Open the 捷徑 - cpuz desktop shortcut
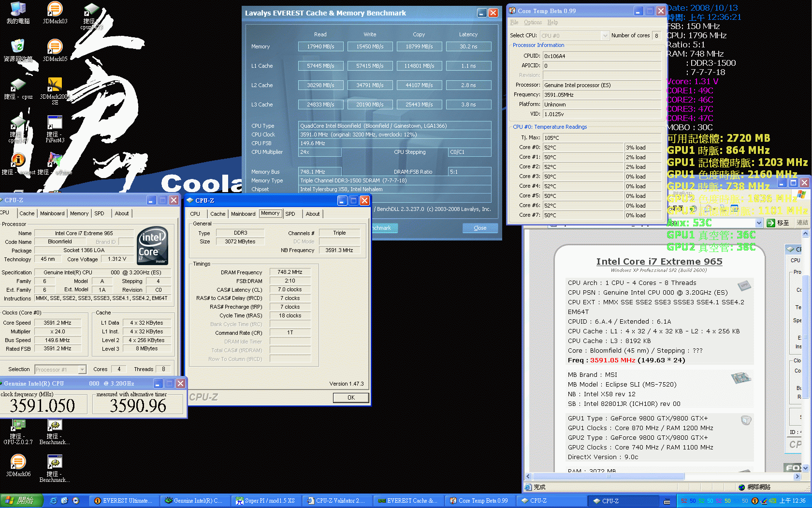812x508 pixels. [x=18, y=89]
